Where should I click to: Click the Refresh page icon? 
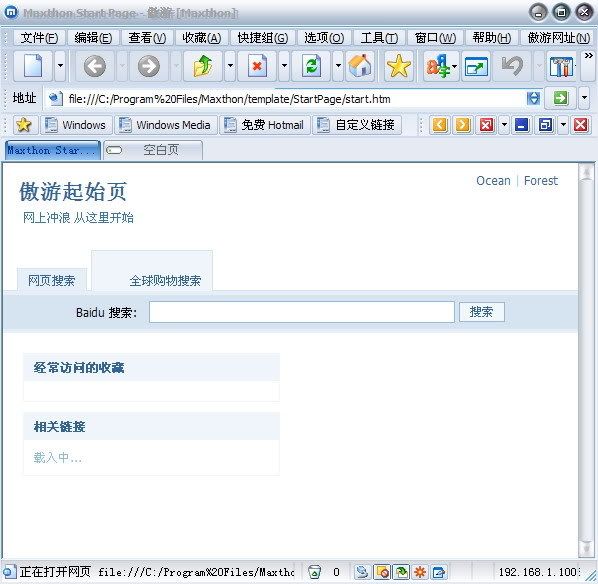pos(312,66)
